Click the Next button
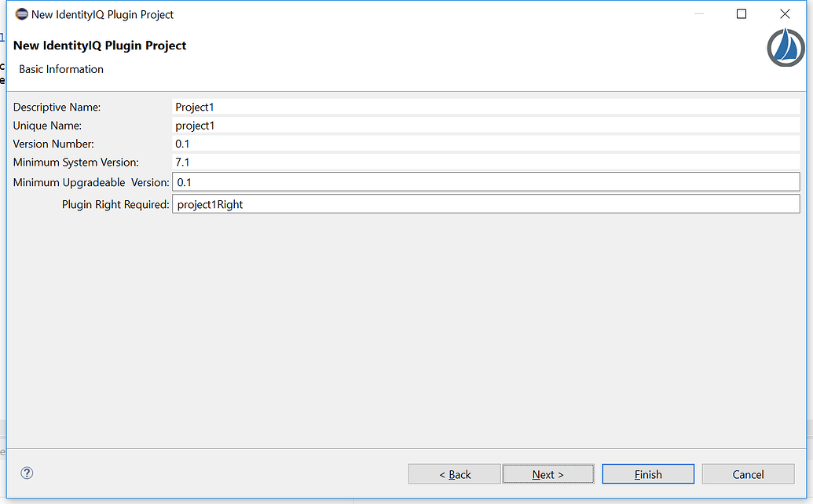The width and height of the screenshot is (813, 504). (548, 473)
